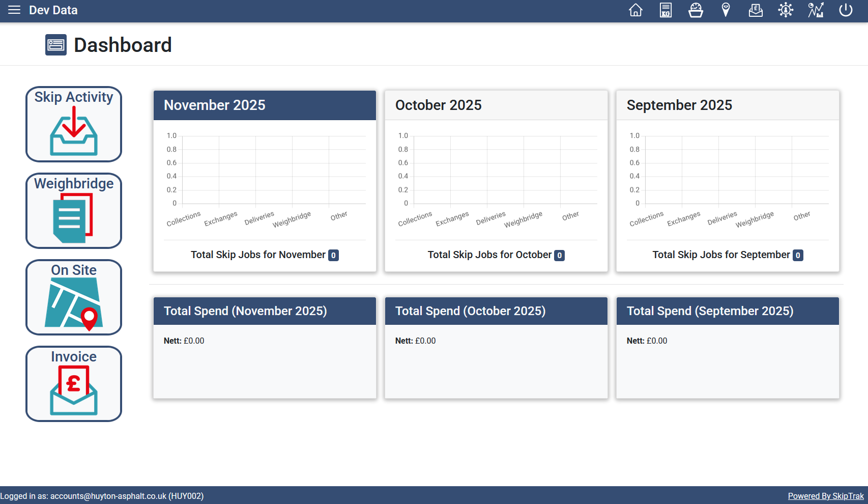Open the Invoice tile
The image size is (868, 504).
pos(74,384)
